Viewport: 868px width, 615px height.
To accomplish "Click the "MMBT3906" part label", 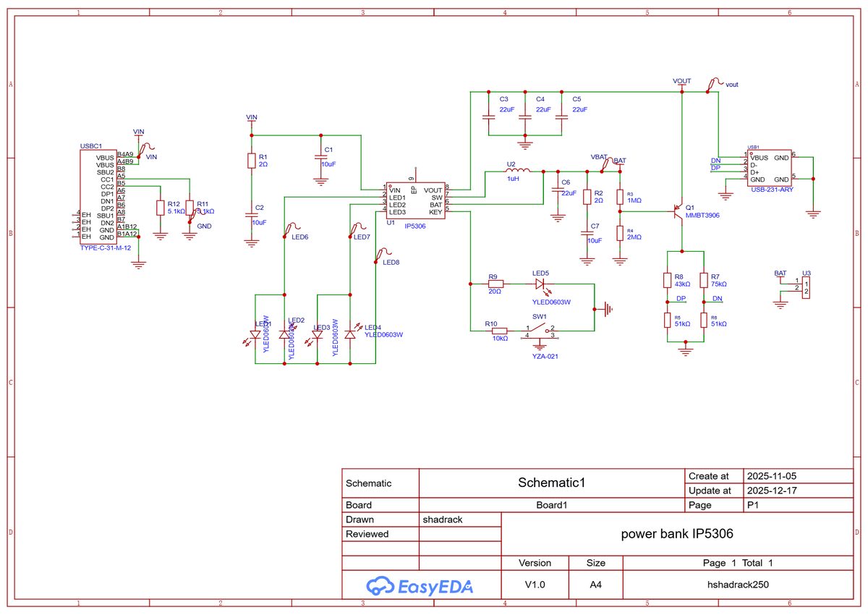I will click(x=704, y=215).
